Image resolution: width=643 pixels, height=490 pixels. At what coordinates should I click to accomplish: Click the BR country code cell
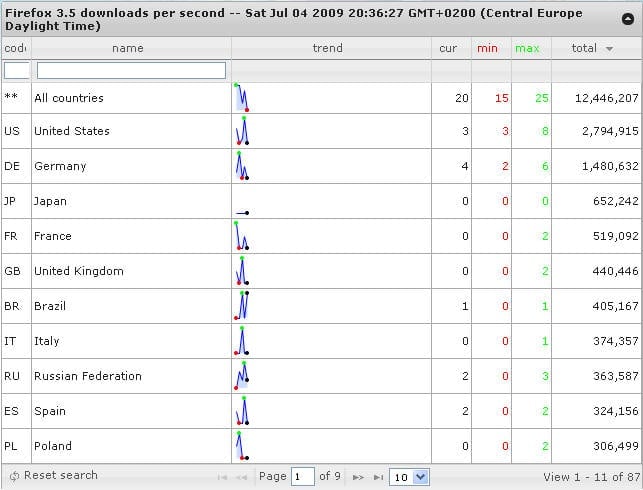[x=16, y=306]
